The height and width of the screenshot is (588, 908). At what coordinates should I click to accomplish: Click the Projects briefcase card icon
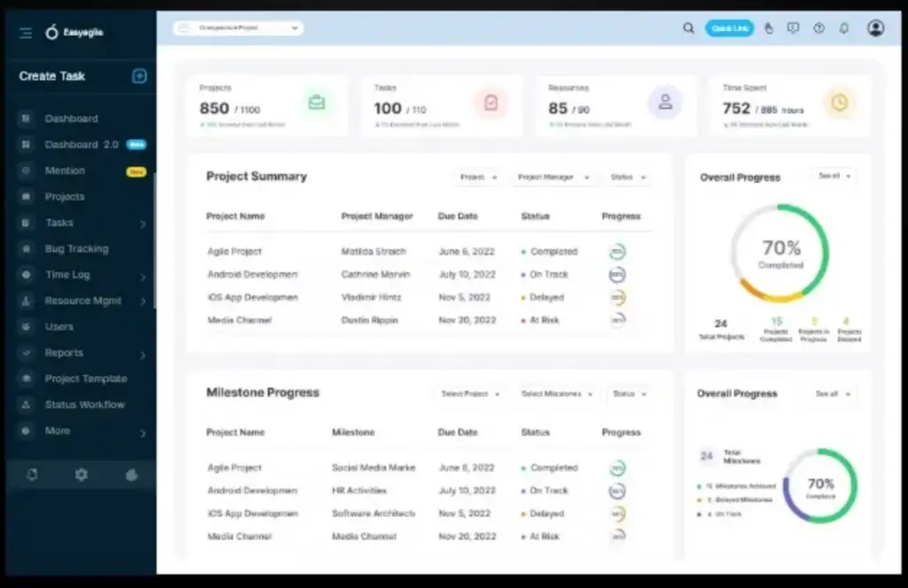317,103
